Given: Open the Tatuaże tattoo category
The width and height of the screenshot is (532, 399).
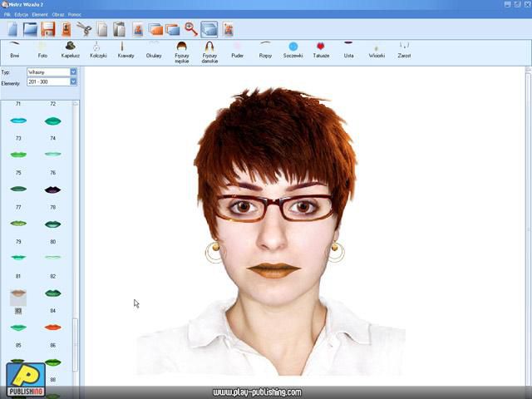Looking at the screenshot, I should [x=321, y=50].
